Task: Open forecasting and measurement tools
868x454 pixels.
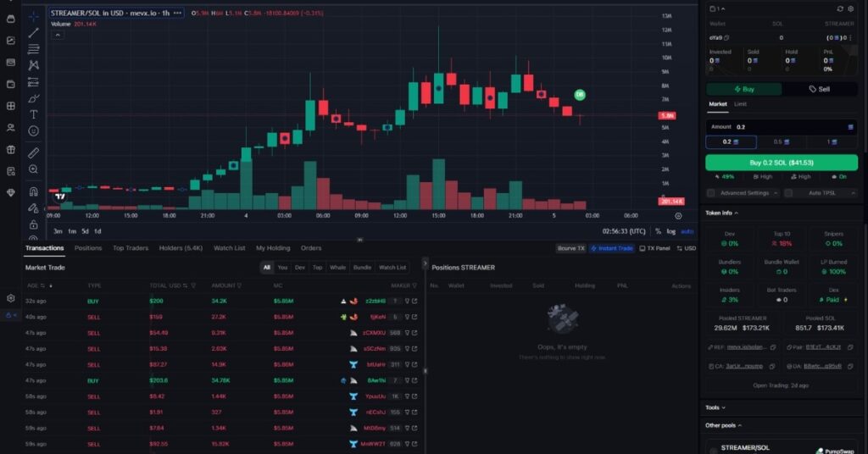Action: click(x=33, y=82)
